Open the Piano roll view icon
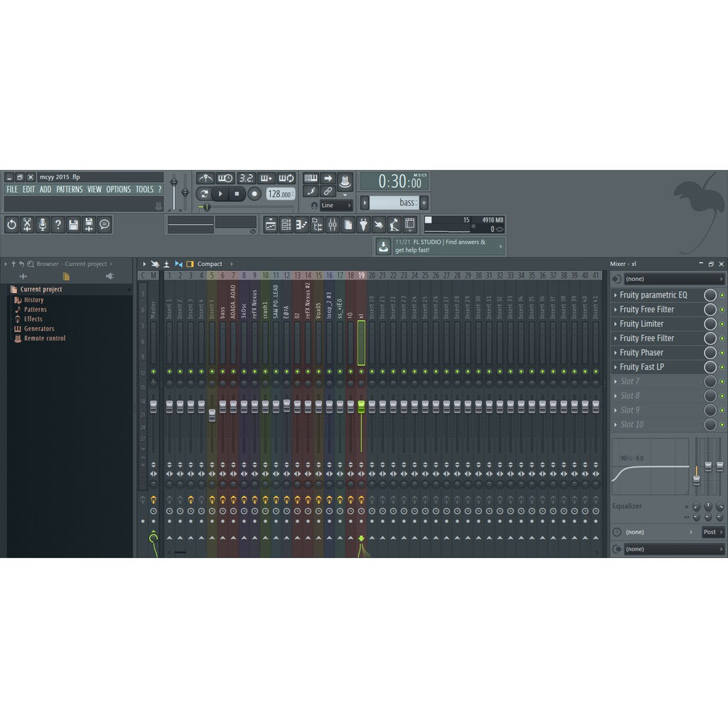This screenshot has width=728, height=728. [302, 225]
